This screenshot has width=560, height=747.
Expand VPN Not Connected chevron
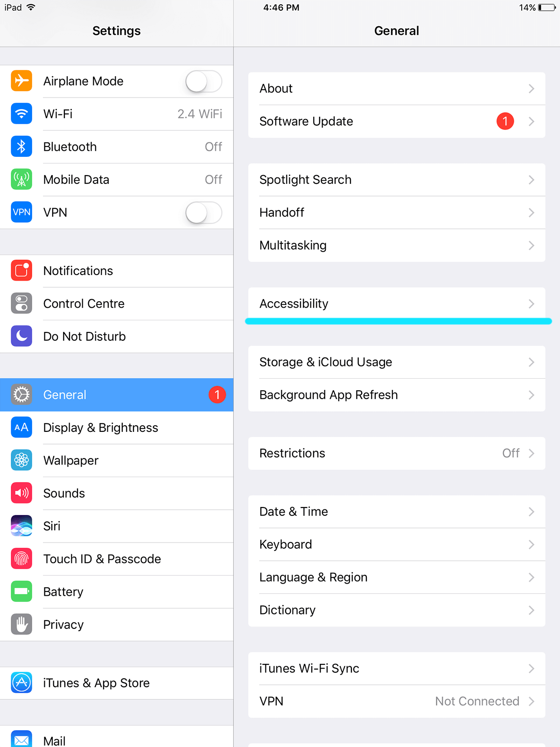tap(531, 701)
